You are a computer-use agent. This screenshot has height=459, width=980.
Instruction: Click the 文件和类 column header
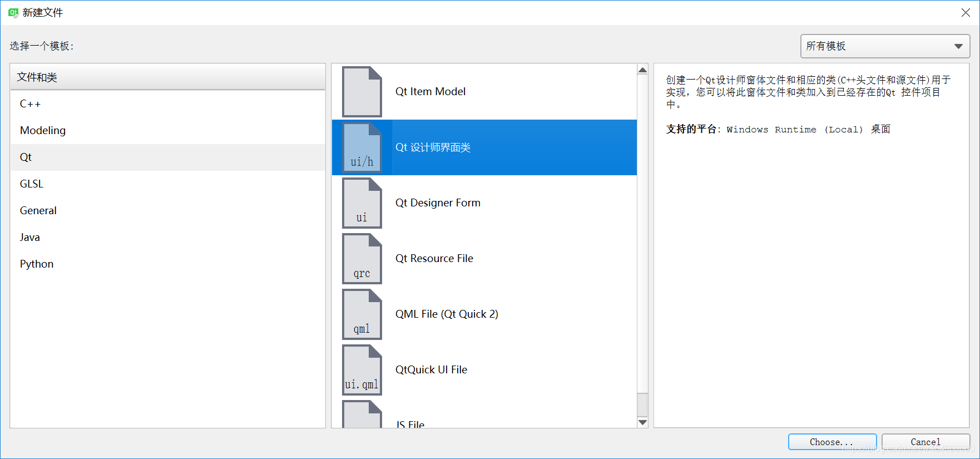coord(167,77)
